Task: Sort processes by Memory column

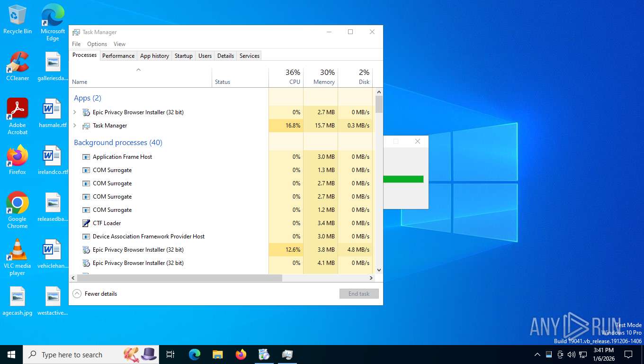Action: click(321, 78)
